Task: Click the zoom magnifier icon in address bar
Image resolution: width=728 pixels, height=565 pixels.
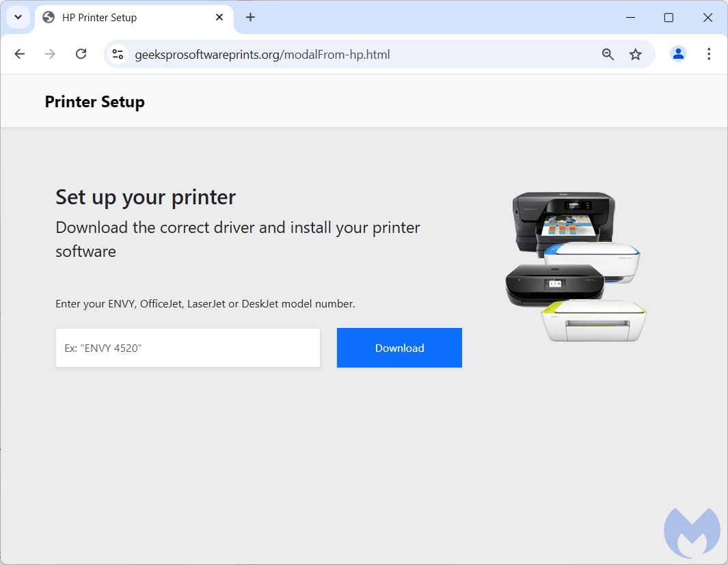Action: coord(608,54)
